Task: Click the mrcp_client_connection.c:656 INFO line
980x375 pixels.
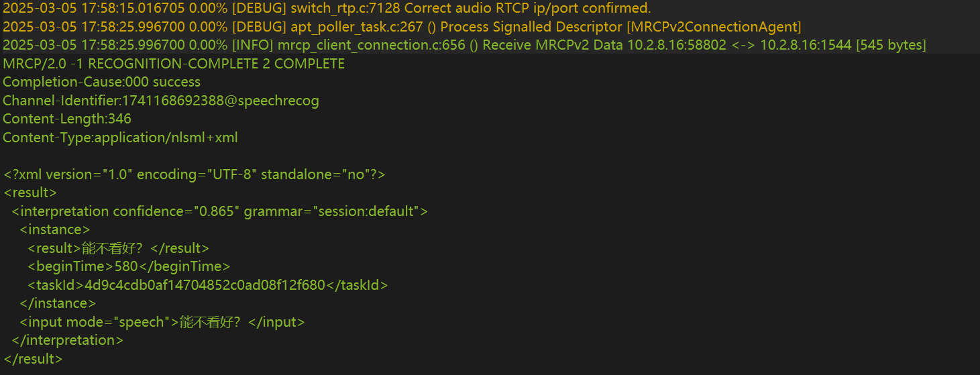Action: (464, 45)
